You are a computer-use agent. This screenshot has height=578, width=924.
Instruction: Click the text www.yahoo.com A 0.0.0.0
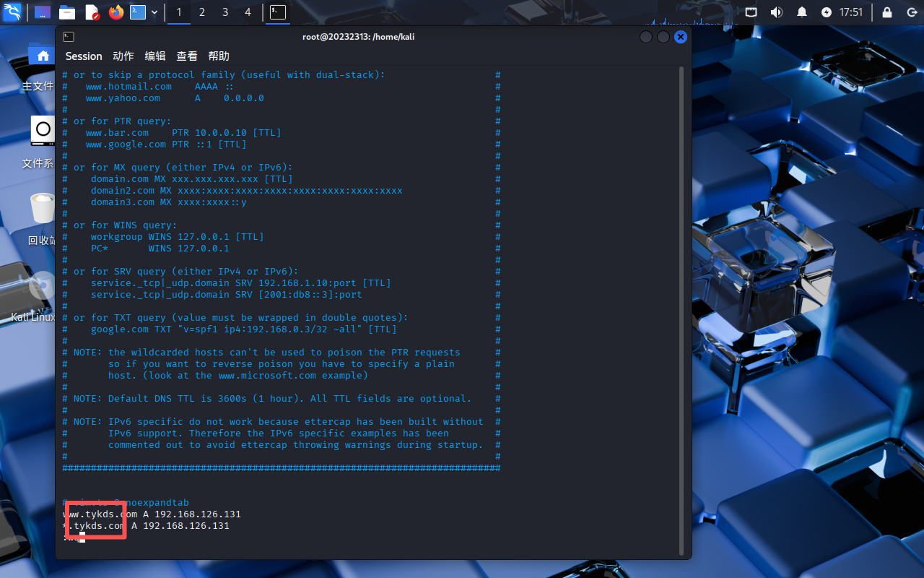[175, 98]
